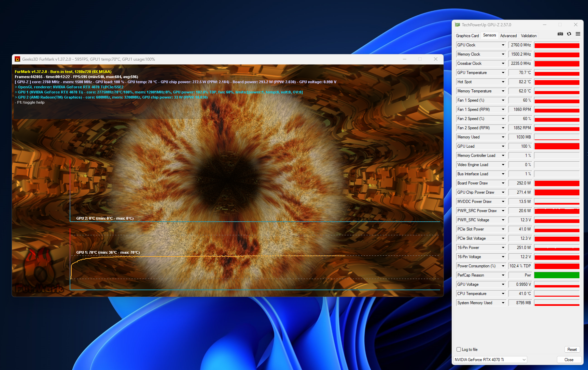This screenshot has height=370, width=588.
Task: Click the 82.2 °C Hot Spot value
Action: point(520,82)
